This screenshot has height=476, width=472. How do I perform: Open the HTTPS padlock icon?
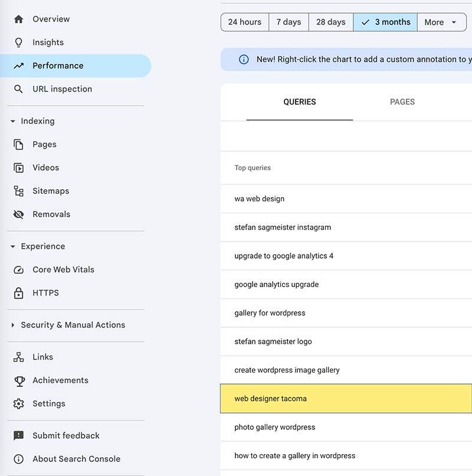19,292
